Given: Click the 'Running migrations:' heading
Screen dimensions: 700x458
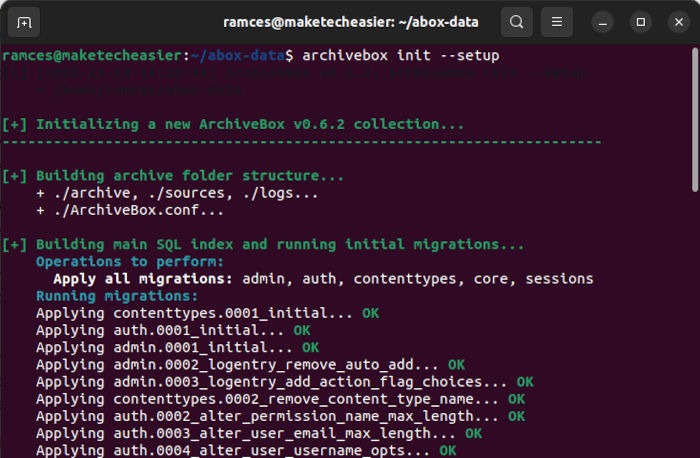Looking at the screenshot, I should pyautogui.click(x=117, y=296).
